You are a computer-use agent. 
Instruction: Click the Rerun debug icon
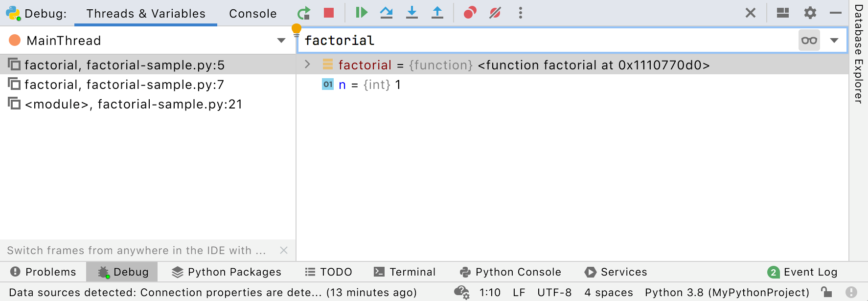point(304,13)
